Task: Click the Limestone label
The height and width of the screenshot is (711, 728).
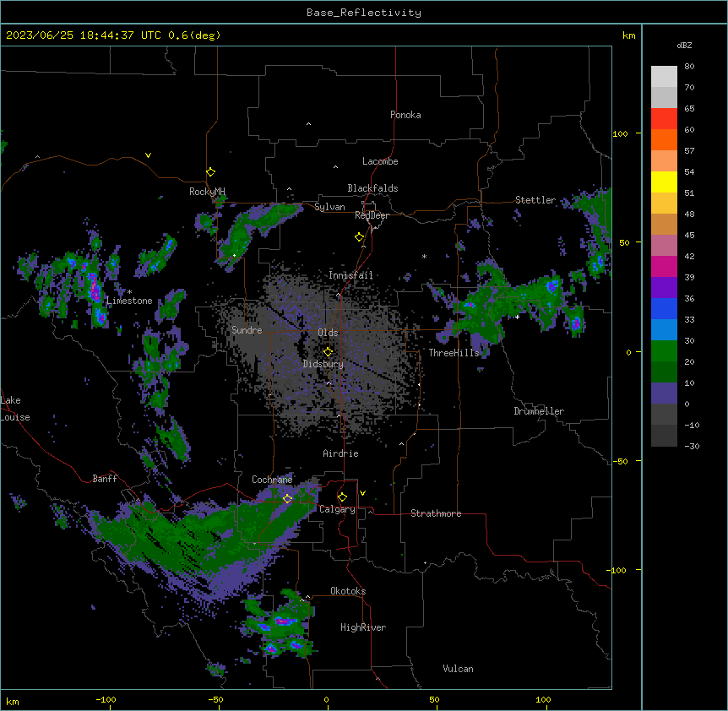Action: pyautogui.click(x=129, y=301)
